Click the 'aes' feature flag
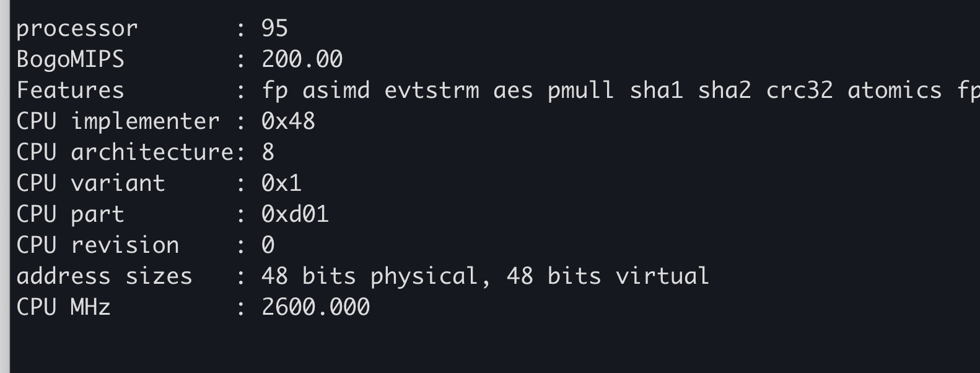 point(513,90)
